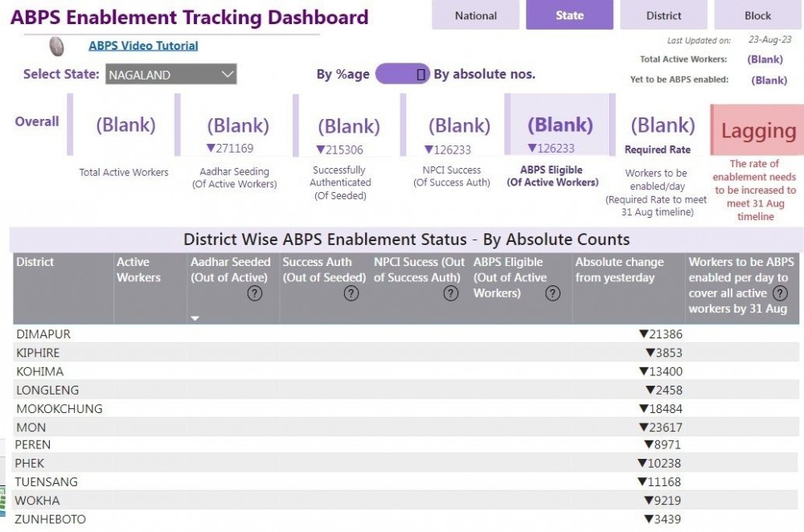Open the Select State dropdown showing NAGALAND

(170, 74)
